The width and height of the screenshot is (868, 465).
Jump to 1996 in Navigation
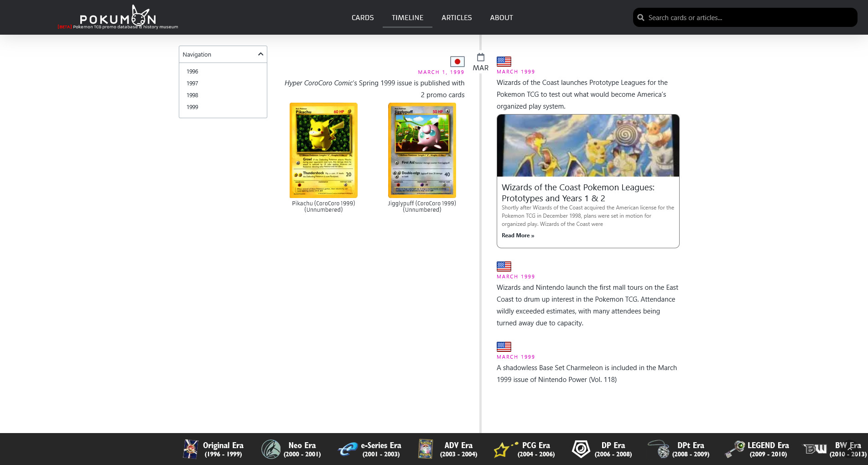pyautogui.click(x=192, y=72)
